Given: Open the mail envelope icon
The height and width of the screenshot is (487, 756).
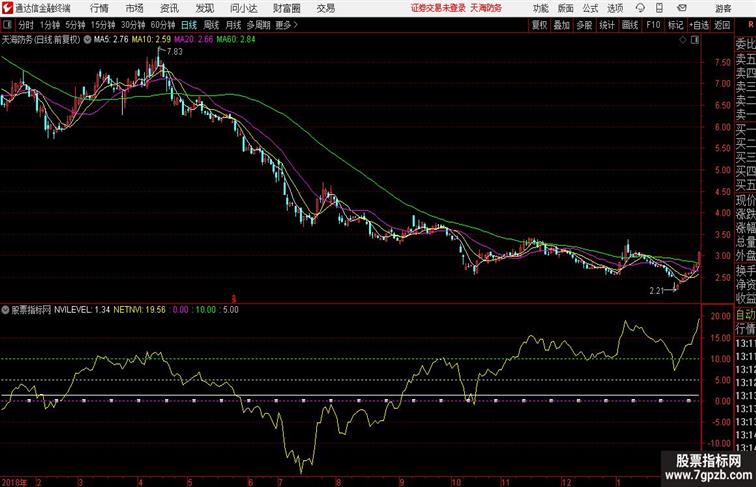Looking at the screenshot, I should (x=682, y=8).
